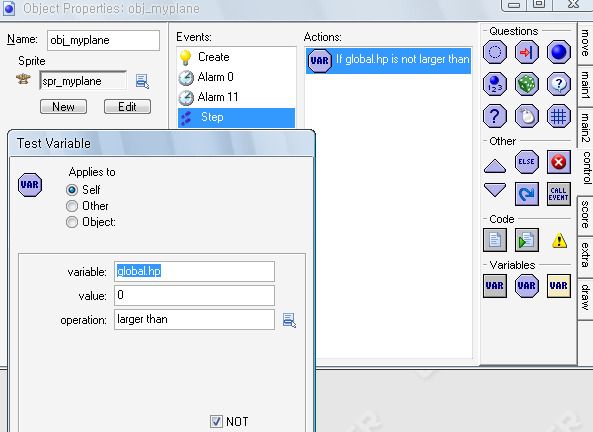593x432 pixels.
Task: Select the Alarm 11 event
Action: [x=236, y=97]
